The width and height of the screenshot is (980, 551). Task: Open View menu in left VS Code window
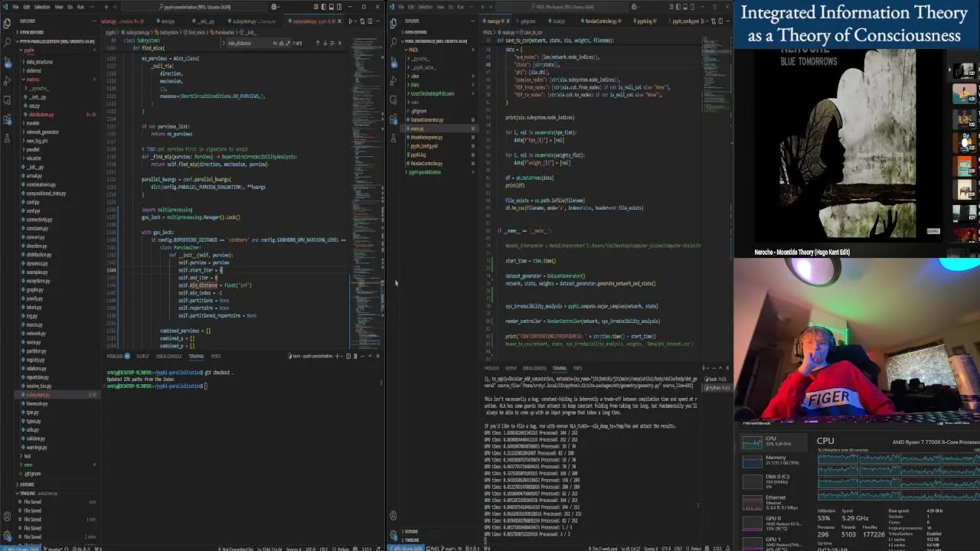[58, 7]
